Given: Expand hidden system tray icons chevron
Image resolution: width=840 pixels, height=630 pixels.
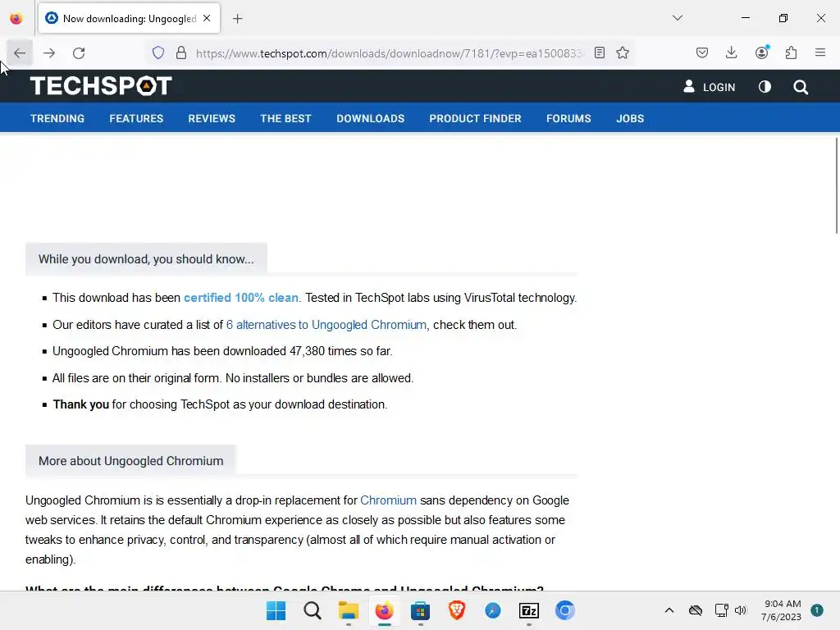Looking at the screenshot, I should pos(669,610).
